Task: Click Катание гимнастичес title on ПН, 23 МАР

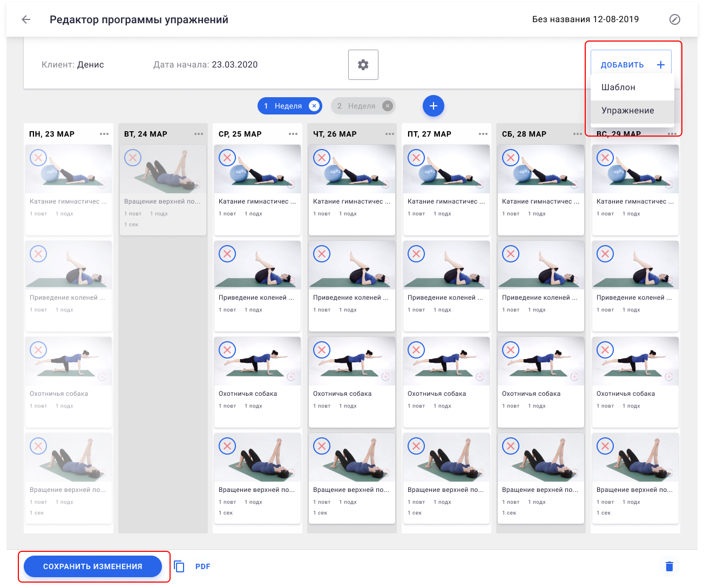Action: [x=69, y=201]
